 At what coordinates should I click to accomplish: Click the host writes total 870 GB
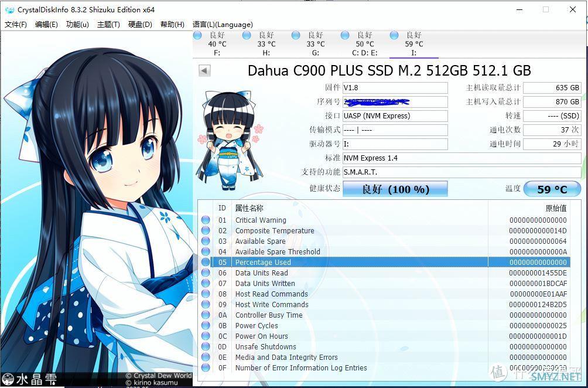[x=552, y=102]
